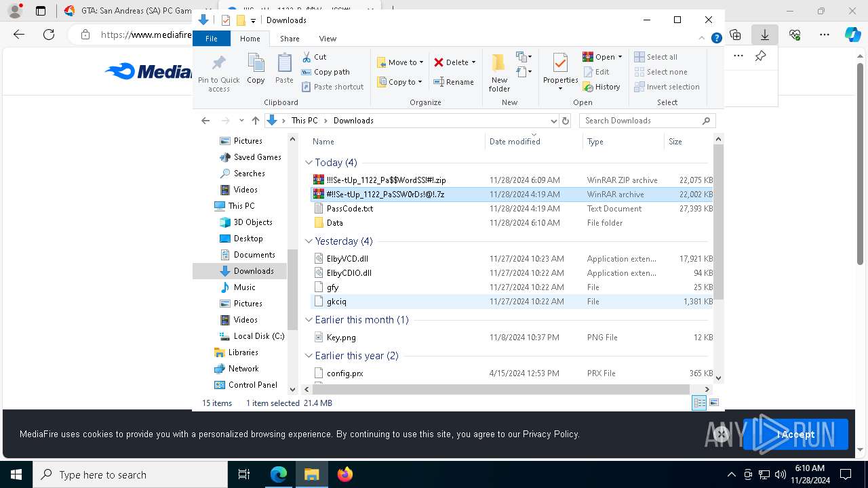Click the Rename button in Organize
The image size is (868, 488).
(454, 82)
